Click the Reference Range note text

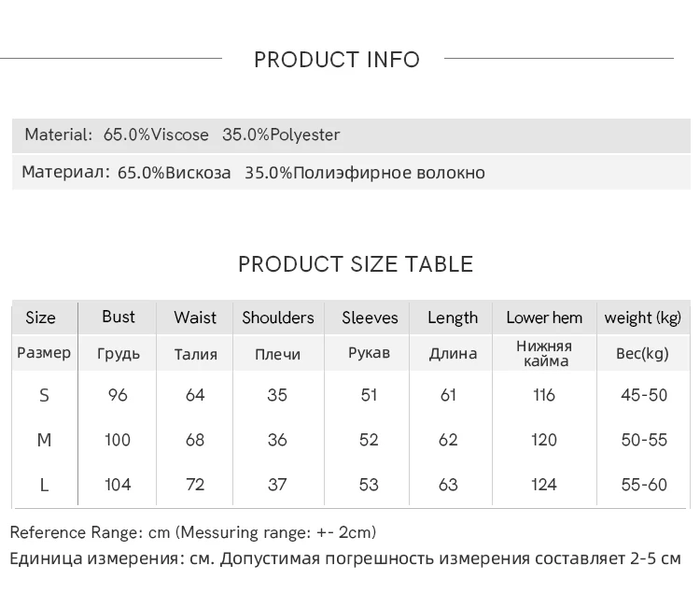[x=193, y=532]
